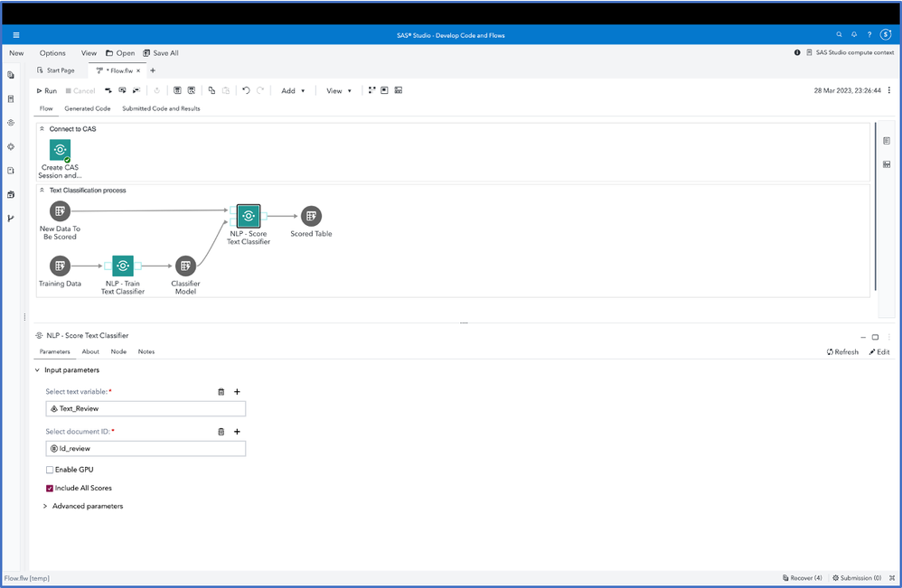902x588 pixels.
Task: Select the Create CAS Session node
Action: tap(60, 150)
